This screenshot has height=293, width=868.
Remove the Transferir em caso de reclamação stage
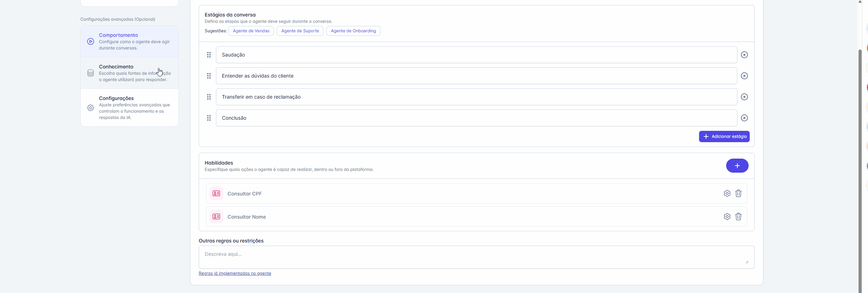coord(744,97)
